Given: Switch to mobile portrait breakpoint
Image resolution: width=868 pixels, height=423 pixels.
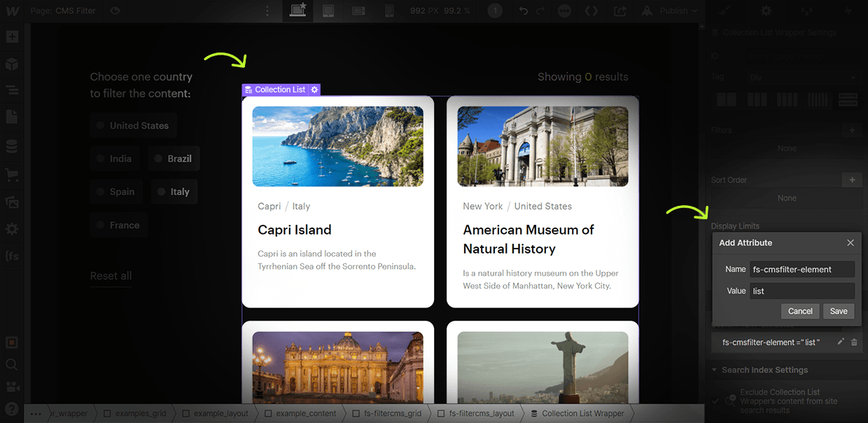Looking at the screenshot, I should 390,11.
